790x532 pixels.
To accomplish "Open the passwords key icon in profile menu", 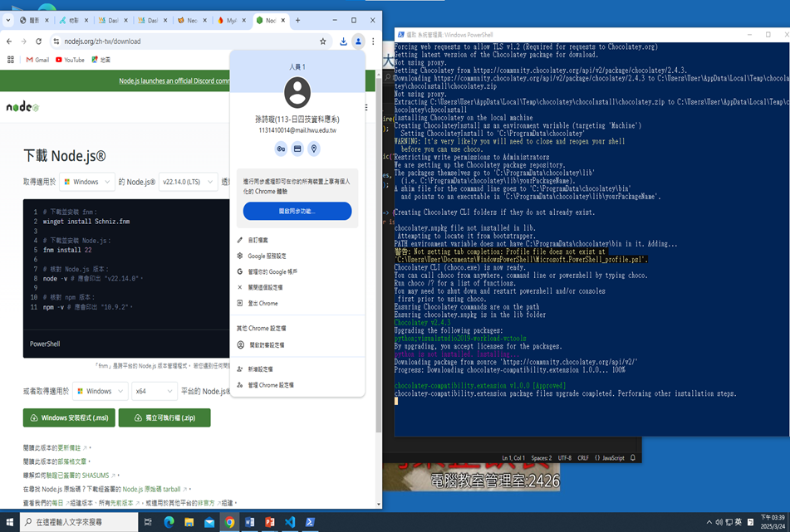I will tap(281, 149).
